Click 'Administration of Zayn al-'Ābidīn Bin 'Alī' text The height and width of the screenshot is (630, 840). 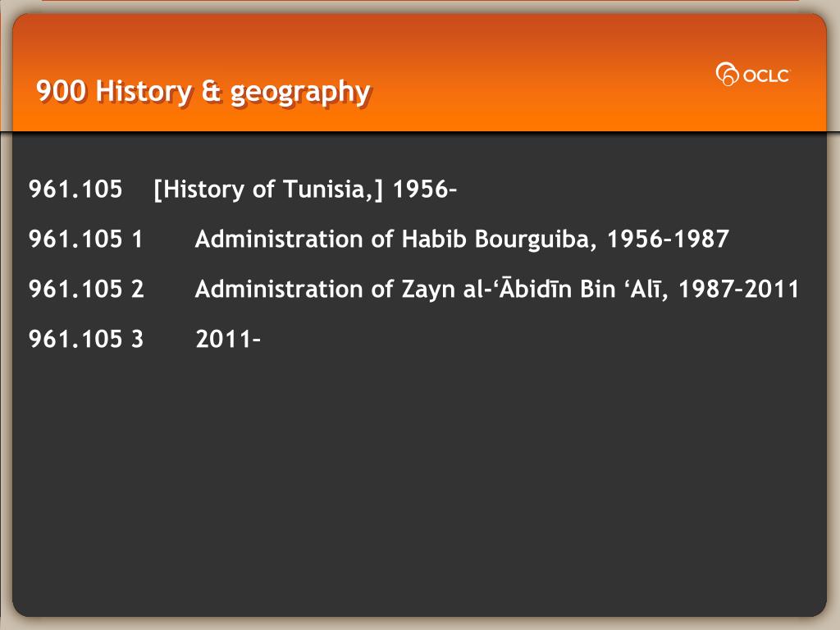tap(430, 289)
